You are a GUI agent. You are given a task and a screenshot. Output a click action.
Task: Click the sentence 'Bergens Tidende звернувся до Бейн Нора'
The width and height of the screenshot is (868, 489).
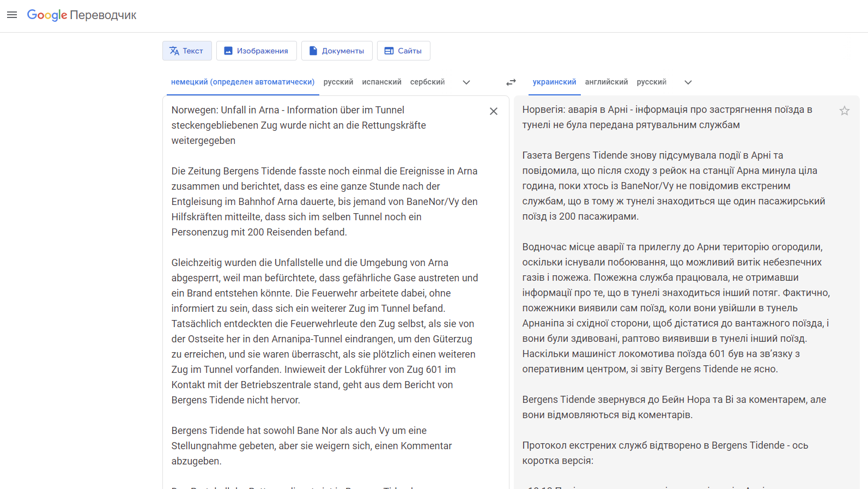[674, 407]
